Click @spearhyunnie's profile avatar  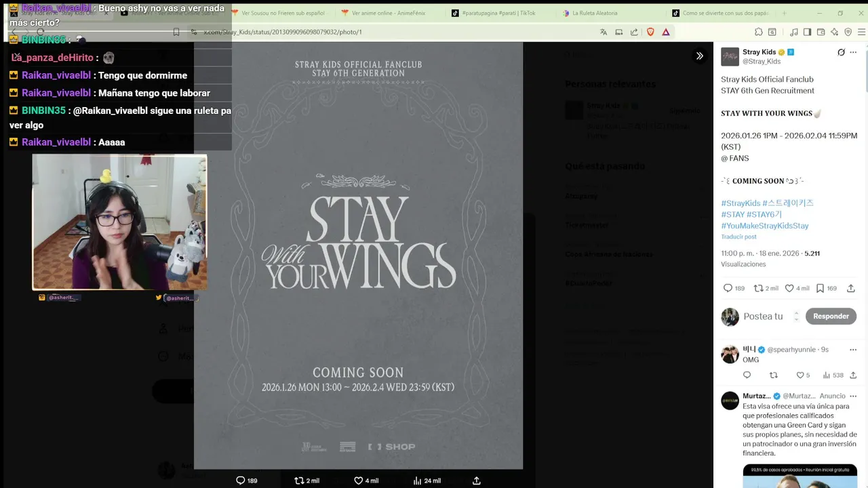pos(730,354)
